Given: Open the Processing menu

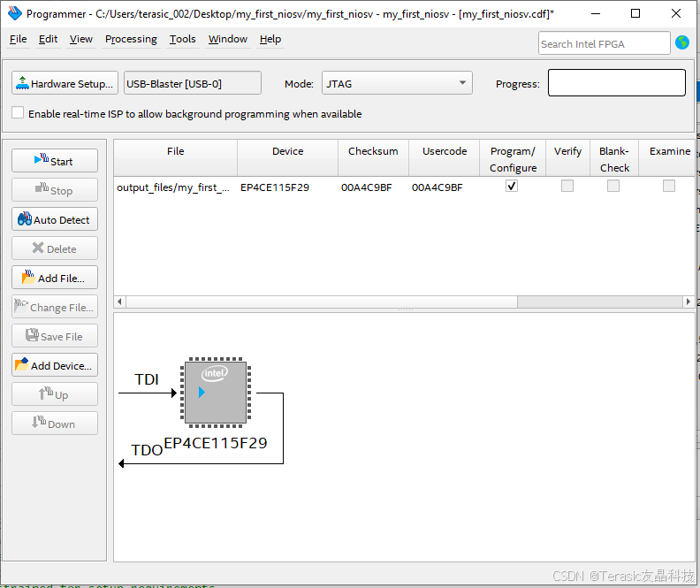Looking at the screenshot, I should coord(131,39).
